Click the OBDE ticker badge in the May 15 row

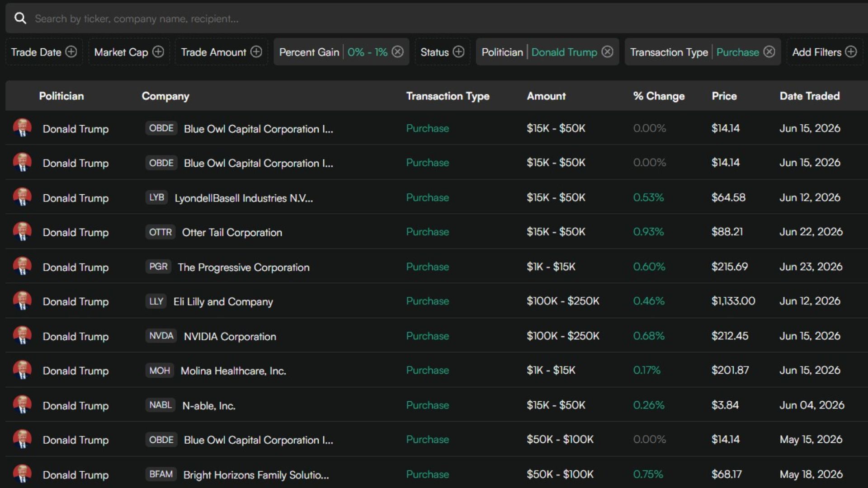(161, 440)
